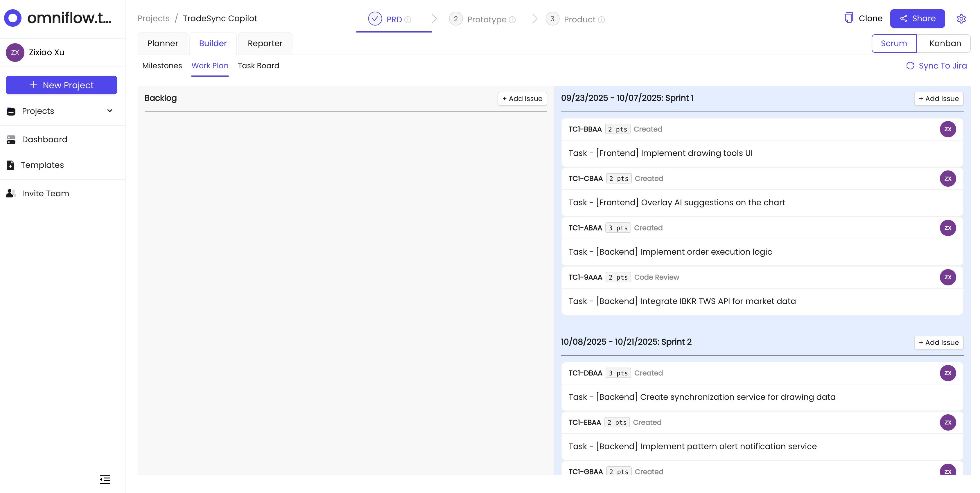Collapse sidebar using the menu-fold icon

(x=105, y=479)
